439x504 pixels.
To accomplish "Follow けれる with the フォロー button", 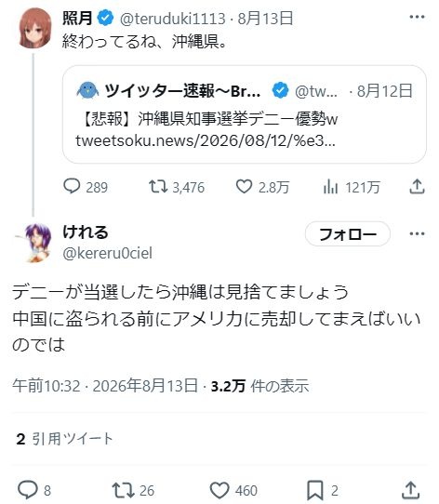I will pos(348,234).
